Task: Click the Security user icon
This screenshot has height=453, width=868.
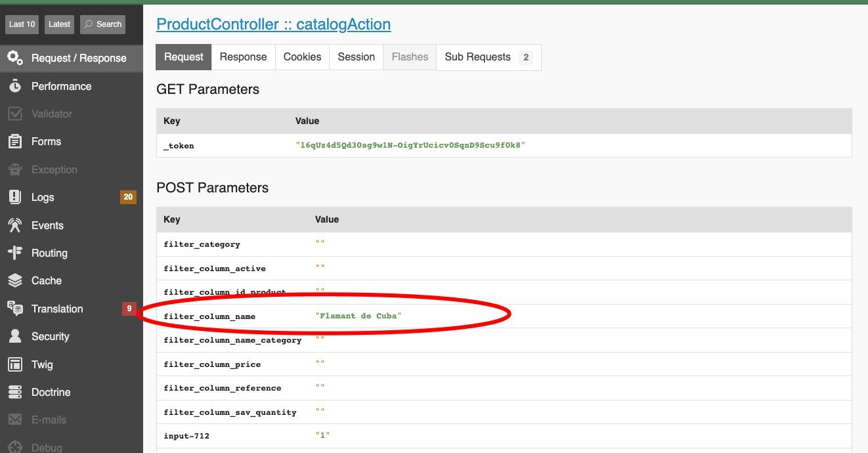Action: pos(15,336)
